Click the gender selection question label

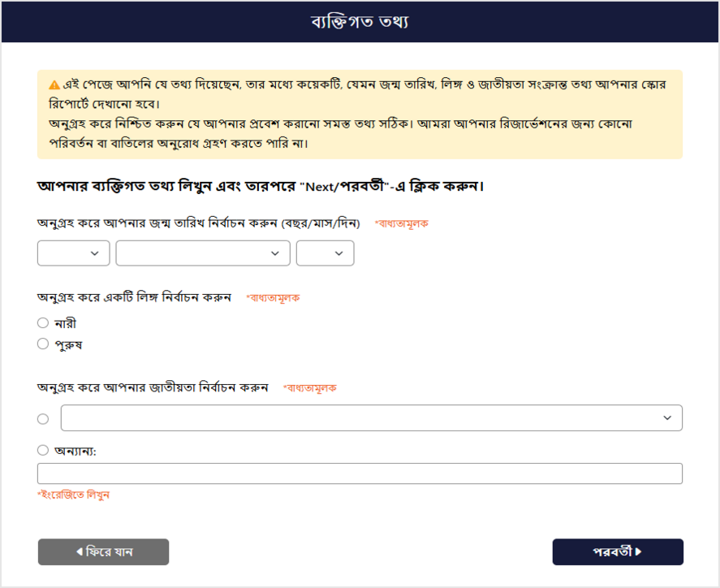(134, 298)
